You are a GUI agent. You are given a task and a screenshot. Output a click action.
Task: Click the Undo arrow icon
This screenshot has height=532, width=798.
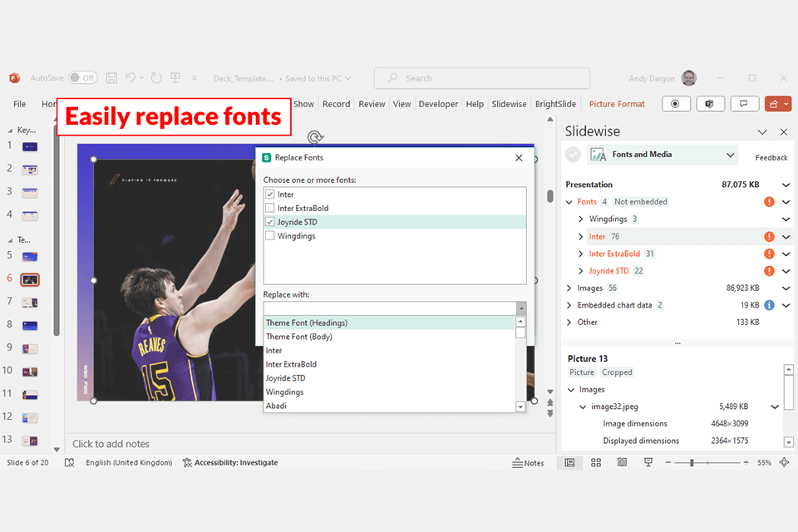click(x=131, y=77)
